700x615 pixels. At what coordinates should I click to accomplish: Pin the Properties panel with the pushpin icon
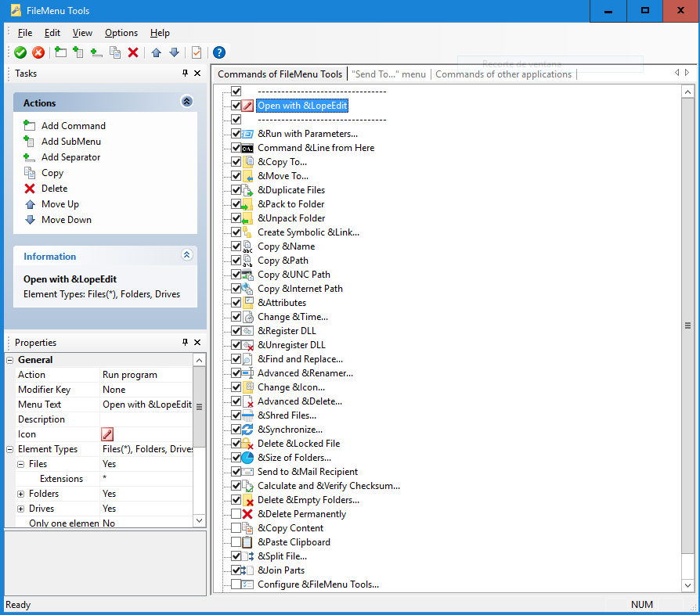pyautogui.click(x=186, y=342)
